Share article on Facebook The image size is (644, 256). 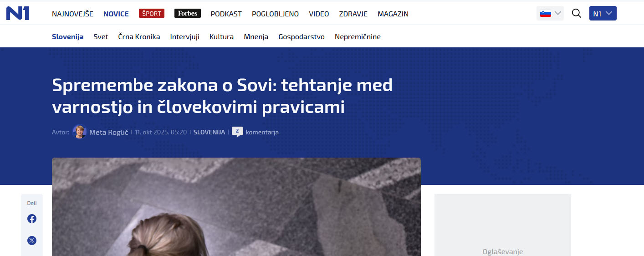32,219
